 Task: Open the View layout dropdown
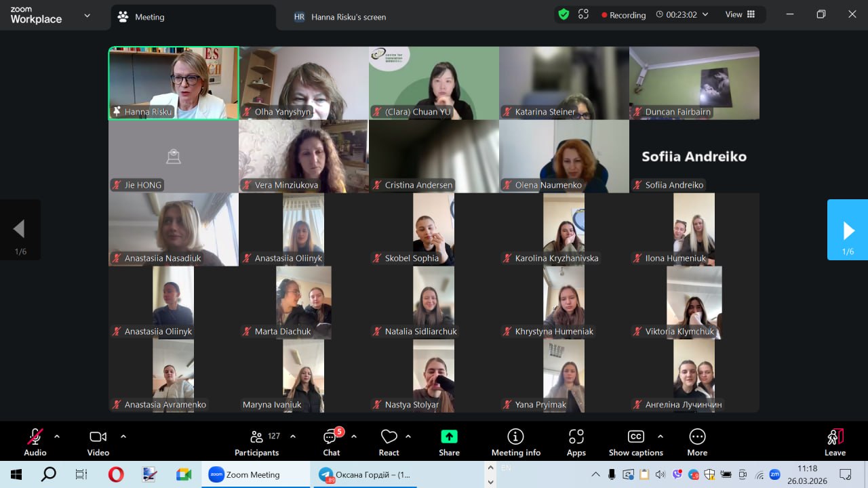pos(740,14)
